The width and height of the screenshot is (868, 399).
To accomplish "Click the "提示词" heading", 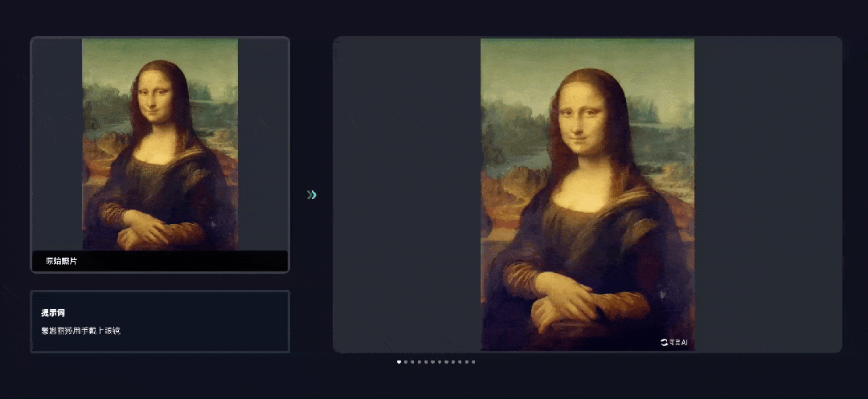I will (x=53, y=313).
